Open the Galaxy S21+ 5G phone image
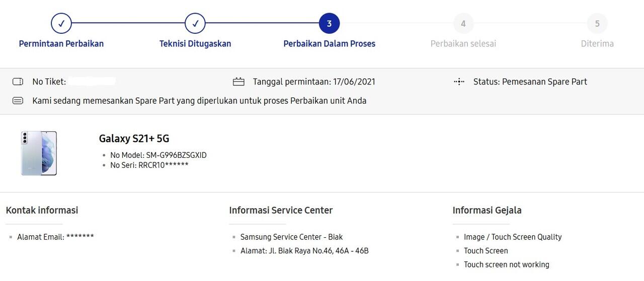 point(39,153)
